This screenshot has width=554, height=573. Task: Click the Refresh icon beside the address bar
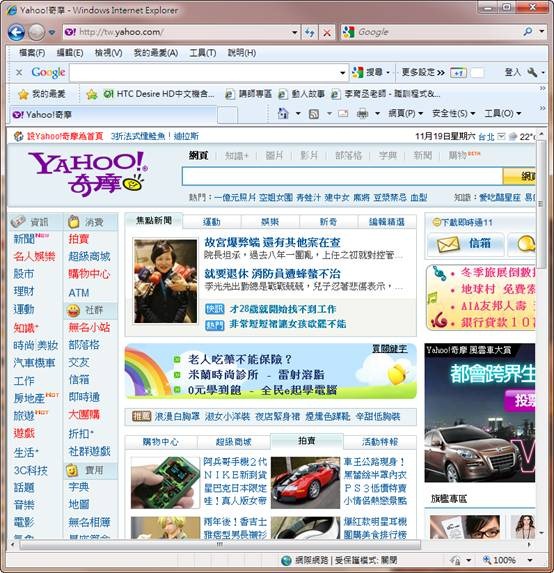[x=310, y=33]
